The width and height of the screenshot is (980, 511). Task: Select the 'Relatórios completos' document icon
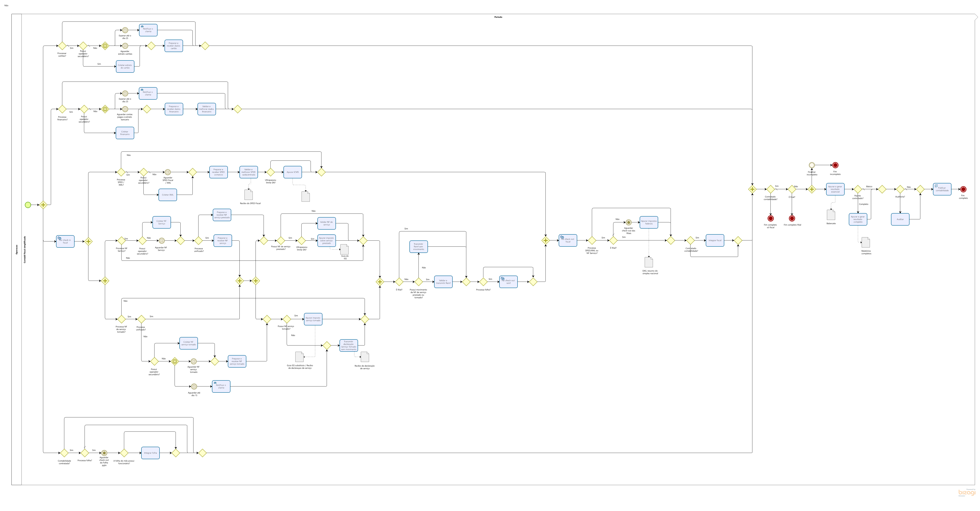(866, 242)
